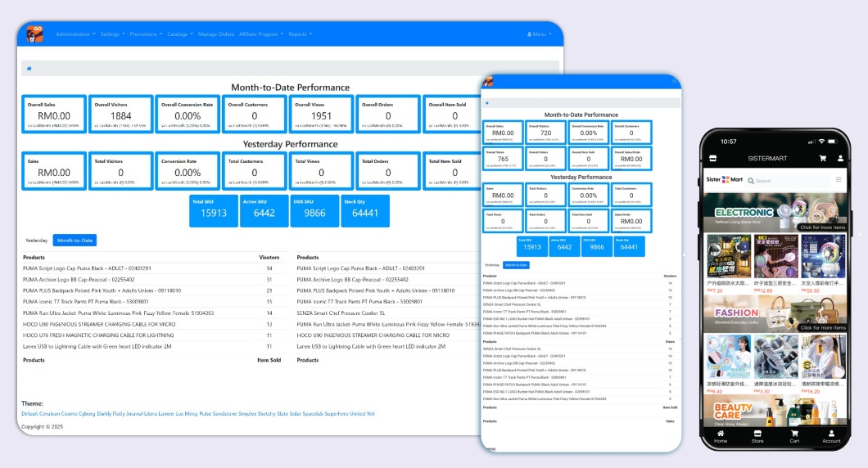Tap the BEAUTY CARE banner on phone

click(x=775, y=411)
